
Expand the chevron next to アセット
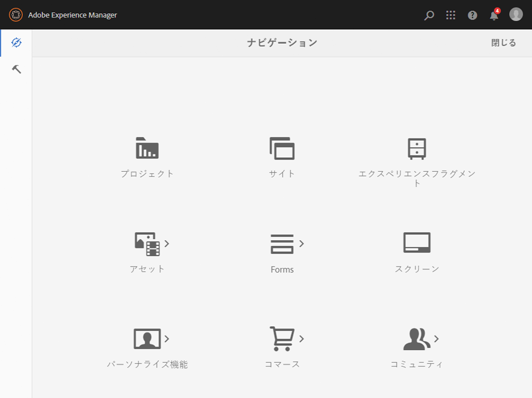[x=166, y=244]
